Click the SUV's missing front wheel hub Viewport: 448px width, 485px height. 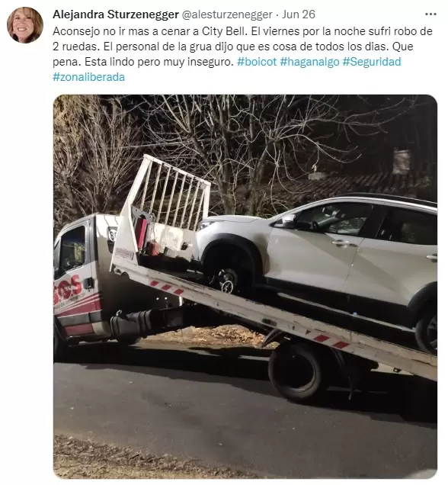pyautogui.click(x=228, y=281)
